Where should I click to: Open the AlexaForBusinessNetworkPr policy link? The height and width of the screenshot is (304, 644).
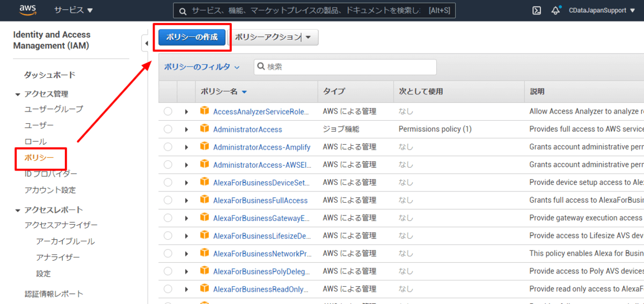[262, 253]
